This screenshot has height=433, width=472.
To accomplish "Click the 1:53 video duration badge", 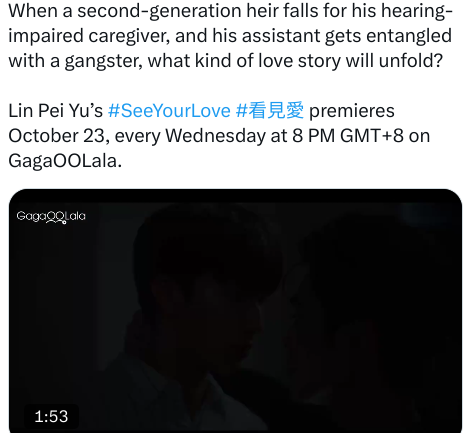I will [51, 416].
